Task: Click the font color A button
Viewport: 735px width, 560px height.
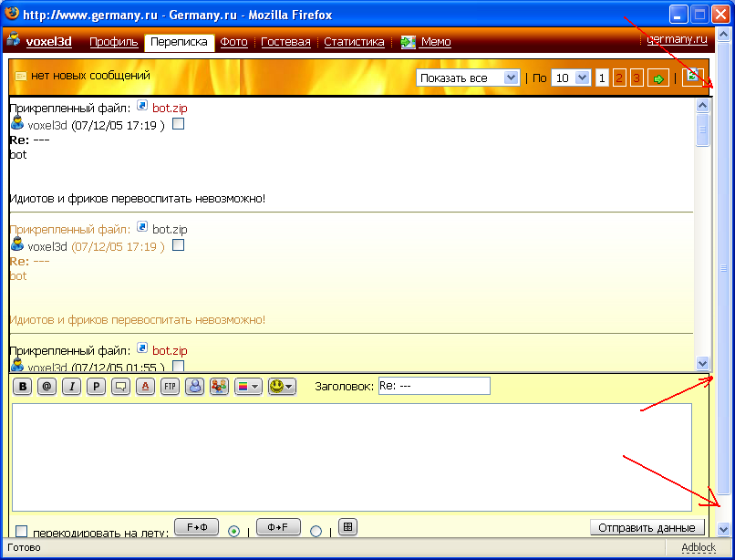Action: pos(145,386)
